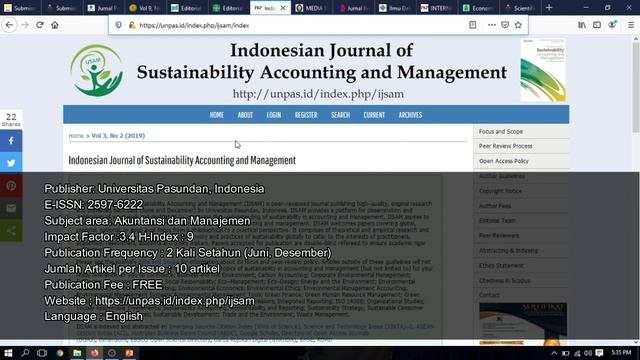Open REGISTER in the journal nav
640x360 pixels.
click(x=306, y=115)
